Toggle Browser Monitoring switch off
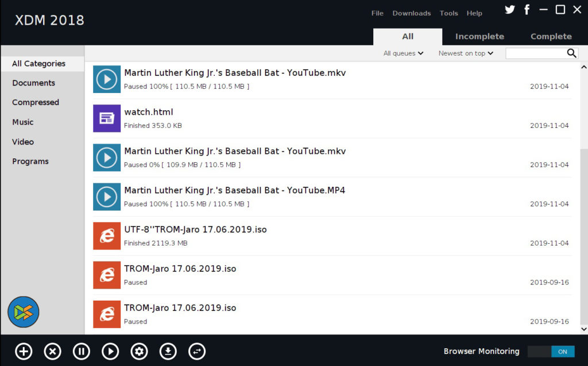The height and width of the screenshot is (366, 588). click(x=551, y=352)
